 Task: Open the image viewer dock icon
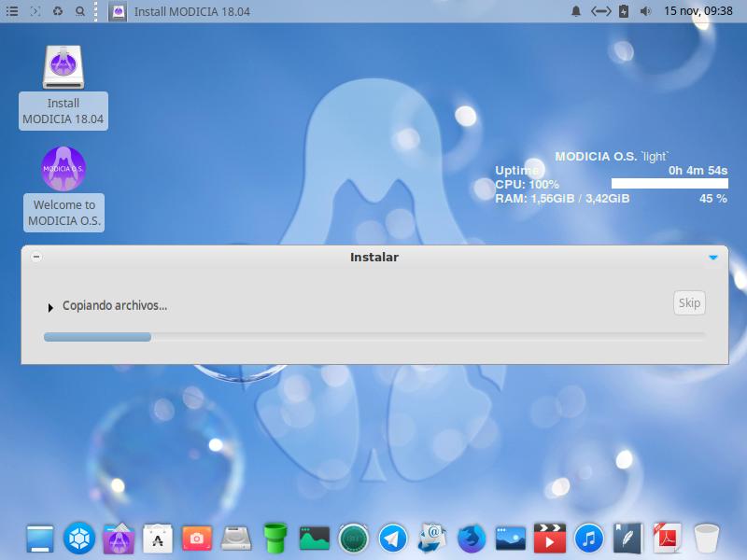510,539
